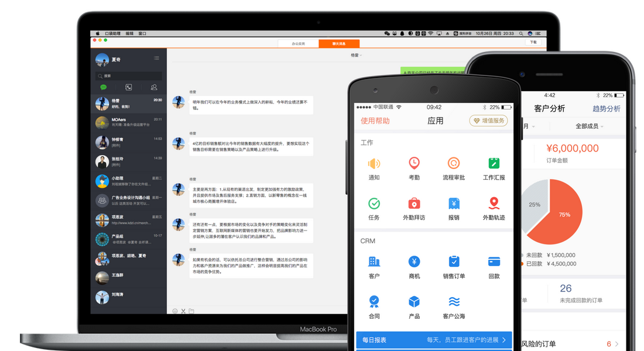
Task: Open the 外勤轨迹 location track icon
Action: pyautogui.click(x=494, y=203)
